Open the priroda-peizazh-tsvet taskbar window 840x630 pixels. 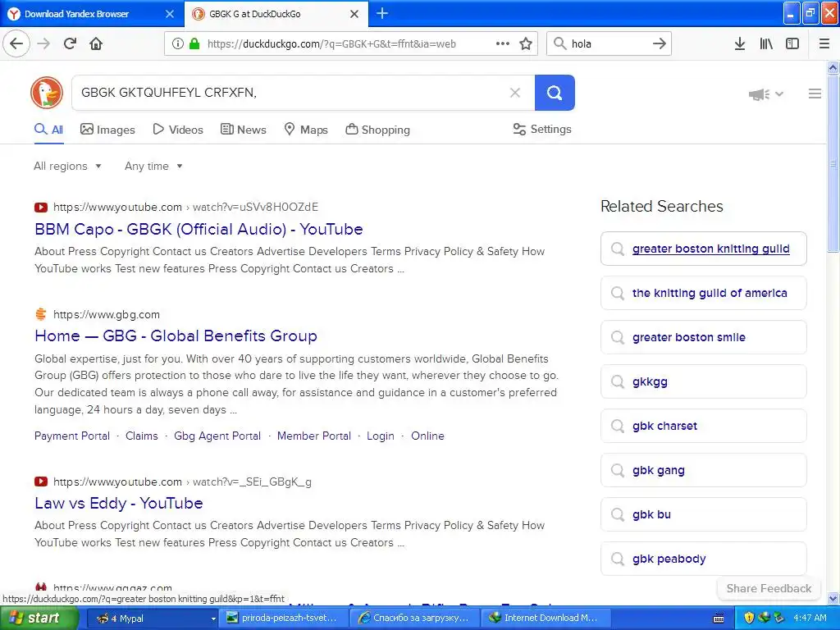click(285, 619)
